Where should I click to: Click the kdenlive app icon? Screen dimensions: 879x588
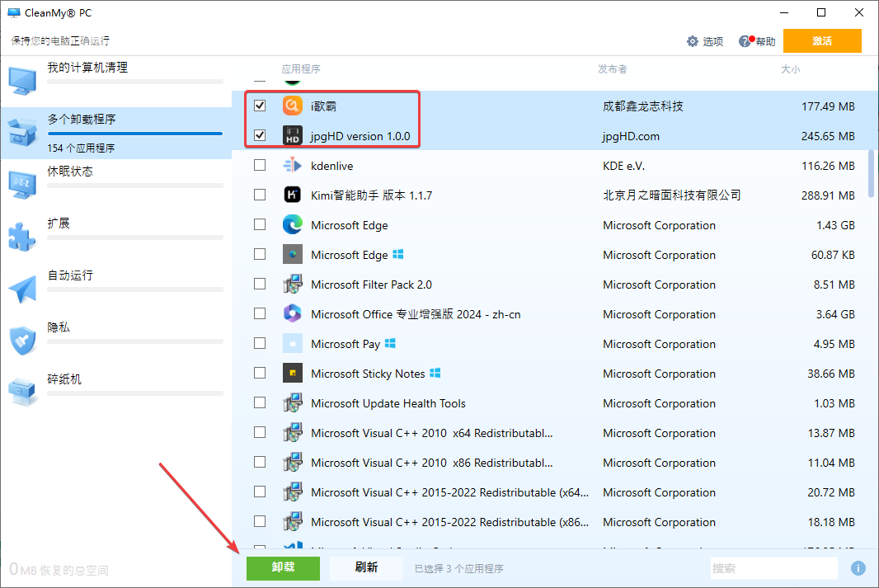tap(292, 166)
